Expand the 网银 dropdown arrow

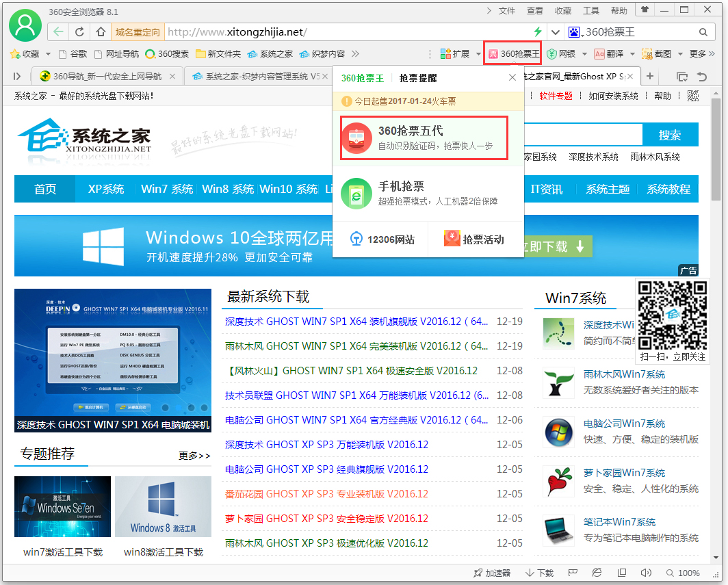click(584, 54)
